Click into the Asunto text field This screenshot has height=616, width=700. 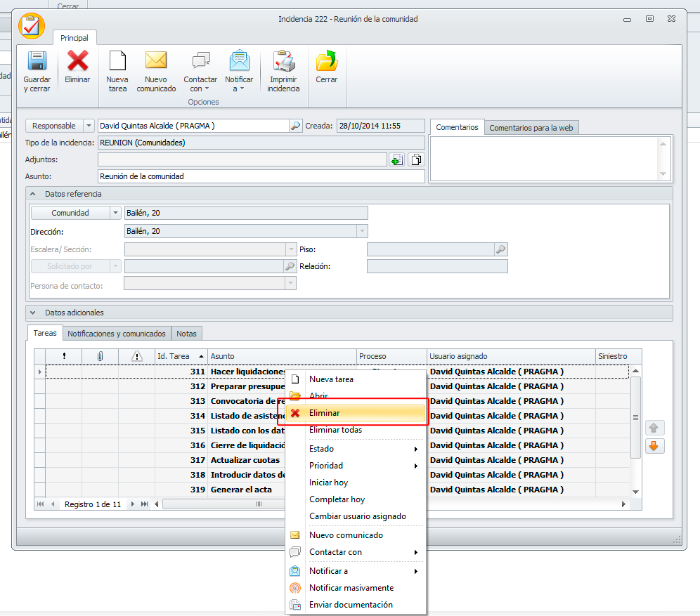pyautogui.click(x=261, y=176)
